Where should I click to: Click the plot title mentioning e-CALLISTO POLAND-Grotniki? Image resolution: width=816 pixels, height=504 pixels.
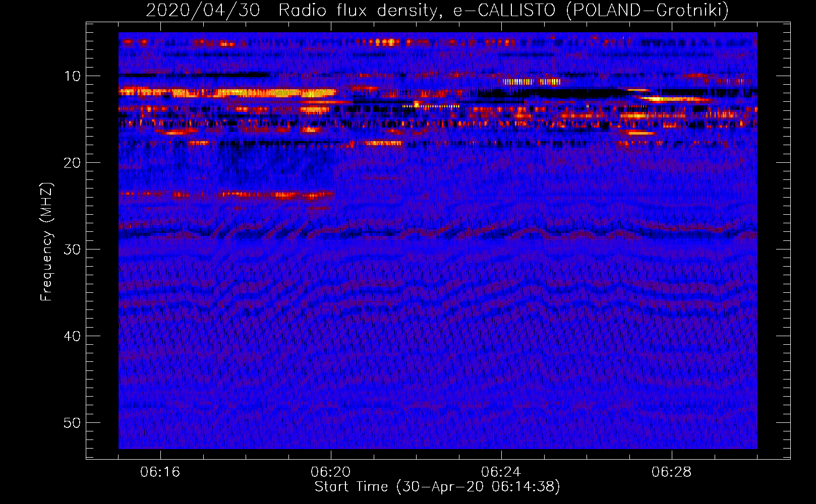pyautogui.click(x=437, y=10)
